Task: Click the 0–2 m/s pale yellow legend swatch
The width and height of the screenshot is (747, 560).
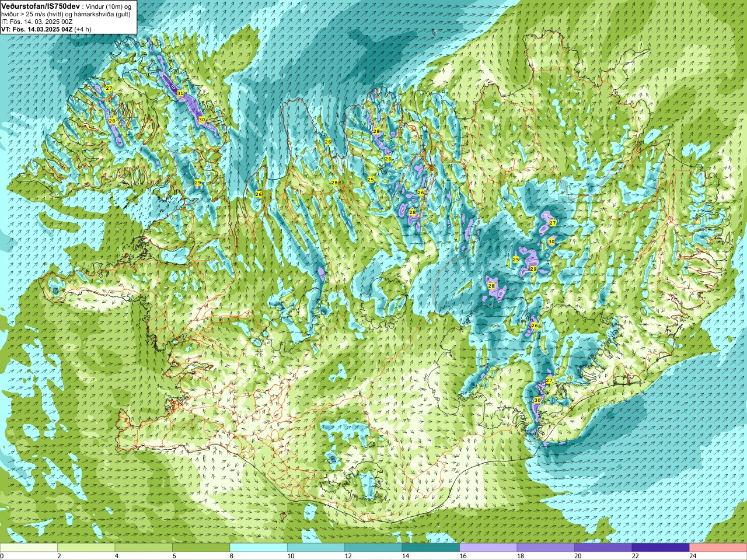Action: point(29,548)
